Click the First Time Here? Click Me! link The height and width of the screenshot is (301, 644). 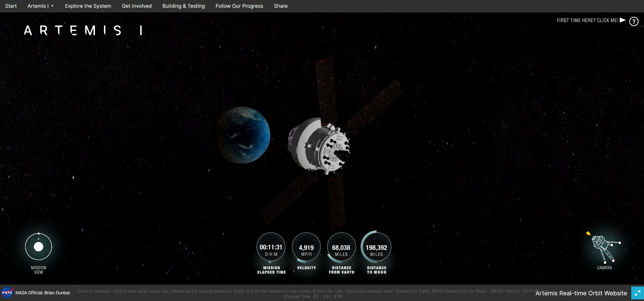pos(587,20)
